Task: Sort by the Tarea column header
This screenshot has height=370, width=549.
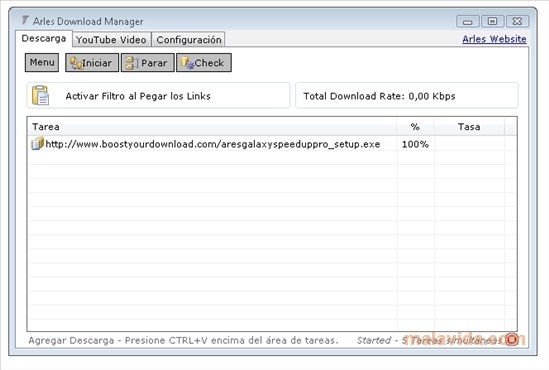Action: pyautogui.click(x=212, y=127)
